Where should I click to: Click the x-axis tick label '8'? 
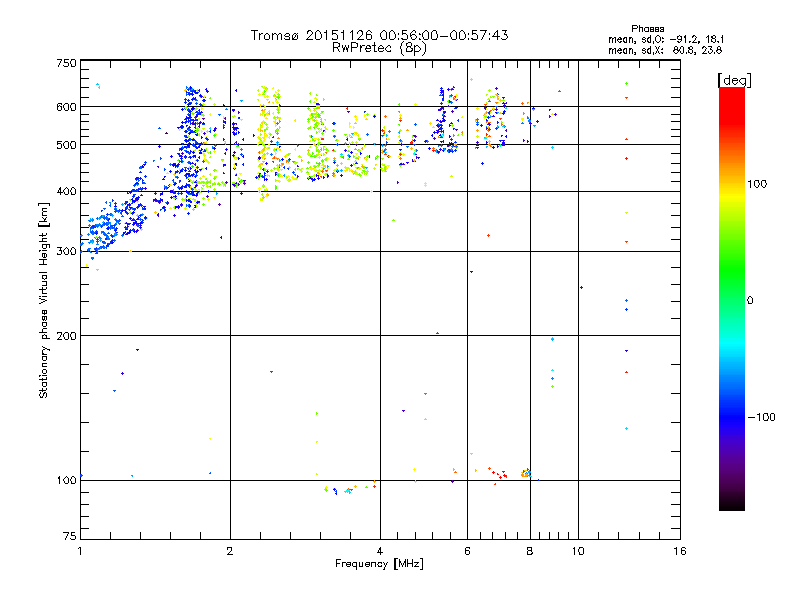(530, 551)
